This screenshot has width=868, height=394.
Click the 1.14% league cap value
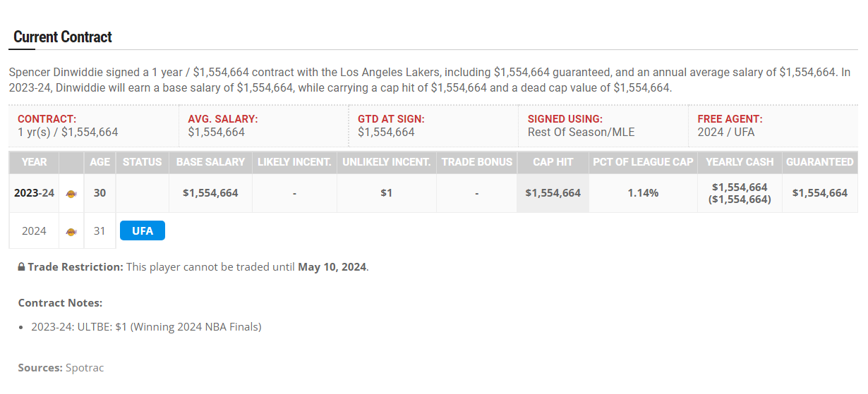[643, 193]
